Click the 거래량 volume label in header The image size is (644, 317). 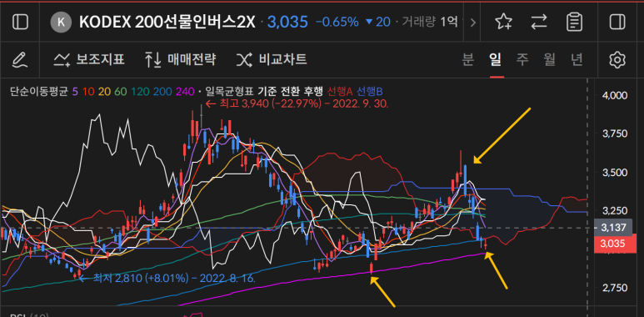pyautogui.click(x=419, y=23)
